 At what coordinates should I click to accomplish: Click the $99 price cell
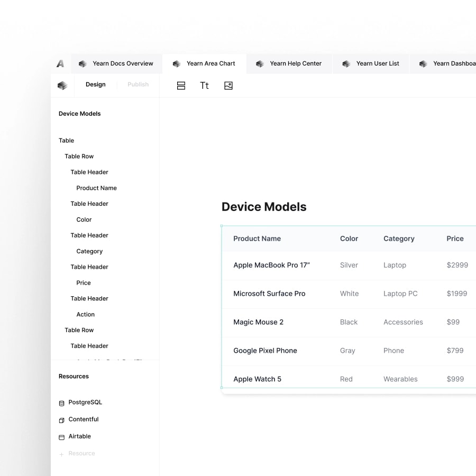coord(453,322)
